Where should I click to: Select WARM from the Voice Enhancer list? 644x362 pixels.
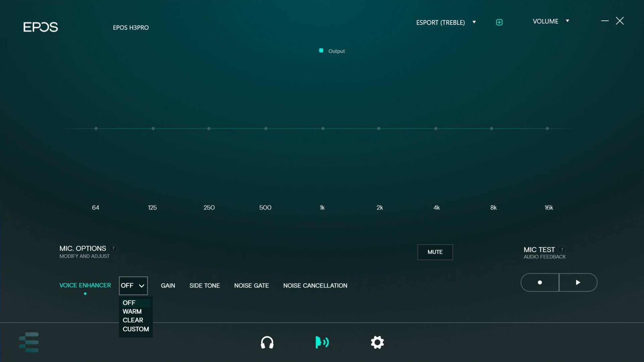click(x=132, y=311)
